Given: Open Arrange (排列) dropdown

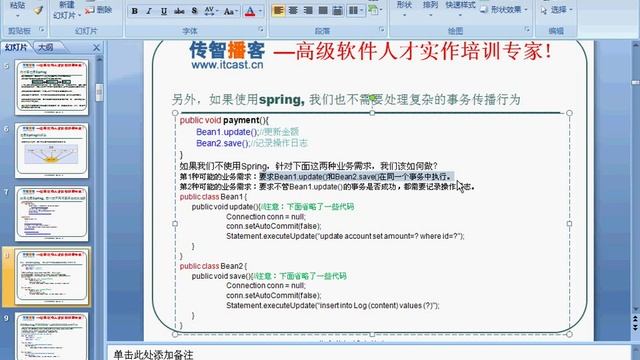Looking at the screenshot, I should (430, 8).
